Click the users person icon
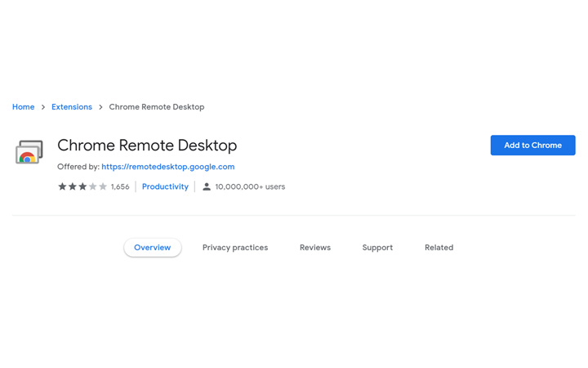 pos(207,186)
